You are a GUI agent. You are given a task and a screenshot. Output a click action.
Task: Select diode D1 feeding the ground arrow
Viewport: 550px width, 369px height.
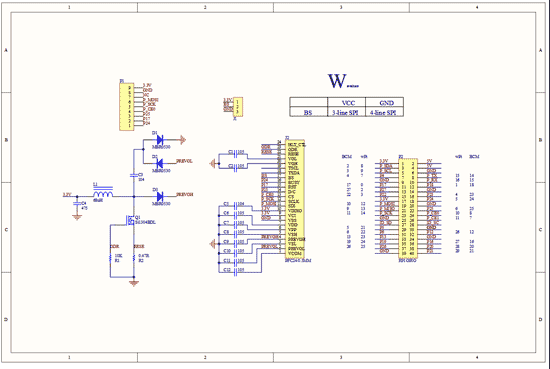point(160,140)
